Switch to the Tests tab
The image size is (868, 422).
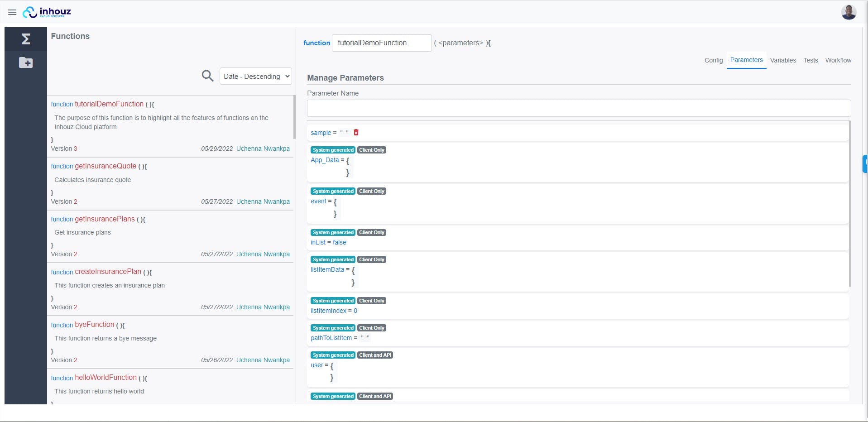[x=810, y=60]
